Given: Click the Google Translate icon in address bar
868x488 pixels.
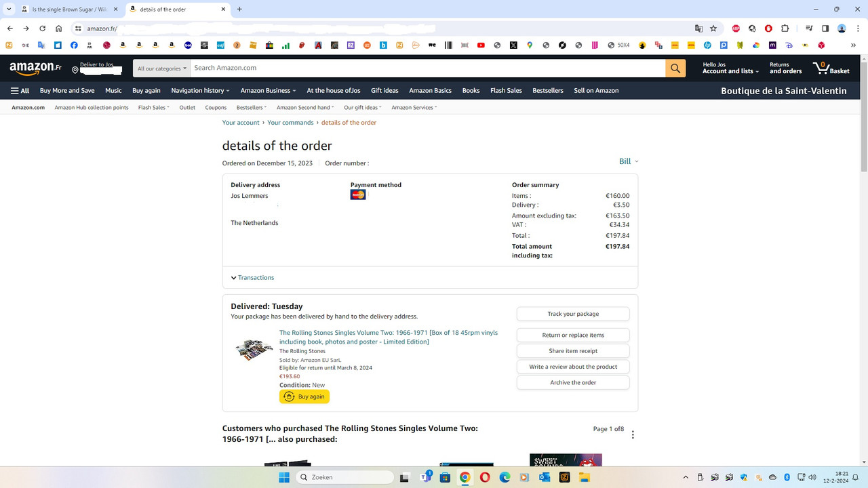Looking at the screenshot, I should tap(698, 28).
